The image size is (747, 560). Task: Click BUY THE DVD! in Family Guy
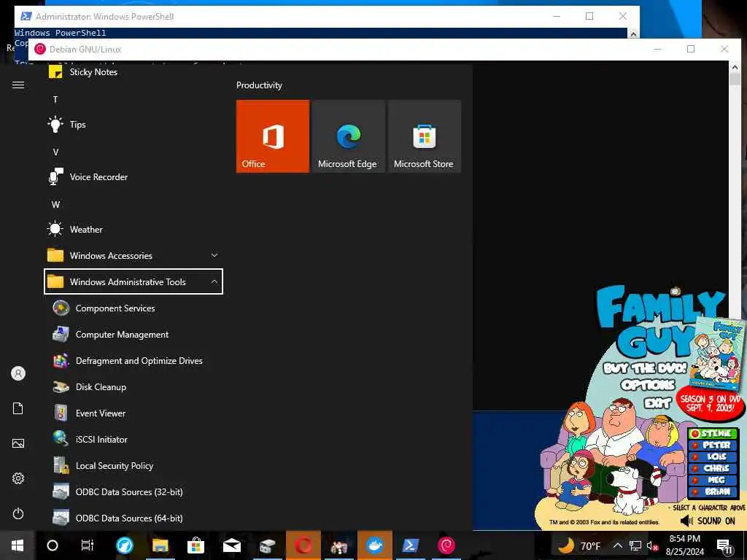tap(645, 368)
